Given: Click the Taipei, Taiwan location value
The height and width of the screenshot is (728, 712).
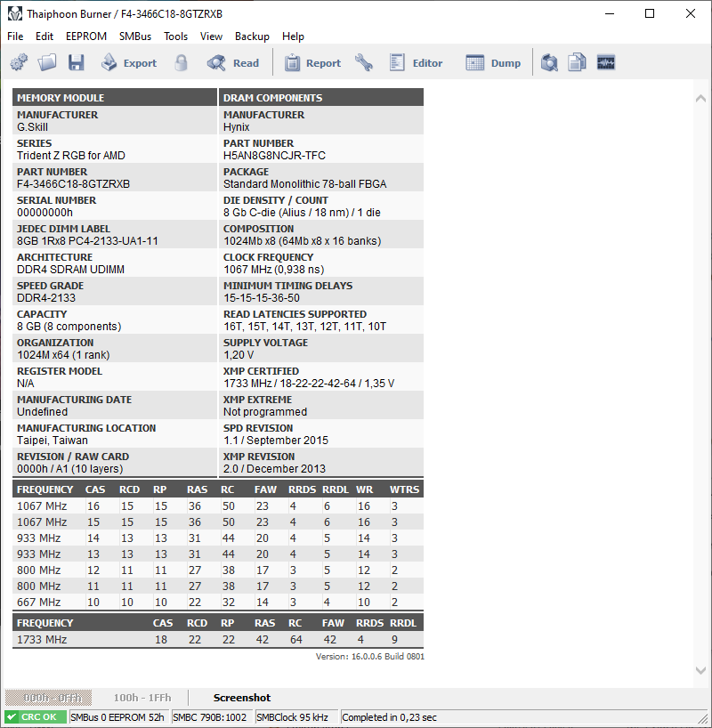Looking at the screenshot, I should pos(53,441).
